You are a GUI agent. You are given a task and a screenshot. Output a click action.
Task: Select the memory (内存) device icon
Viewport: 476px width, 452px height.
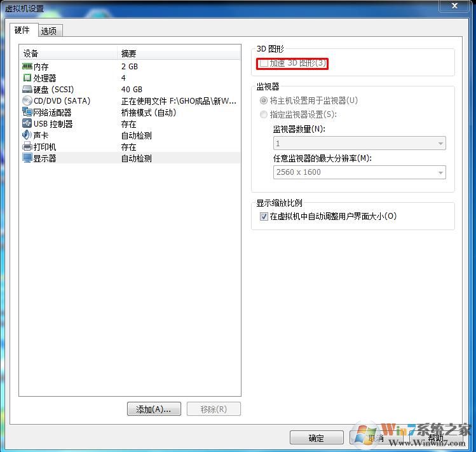click(27, 66)
